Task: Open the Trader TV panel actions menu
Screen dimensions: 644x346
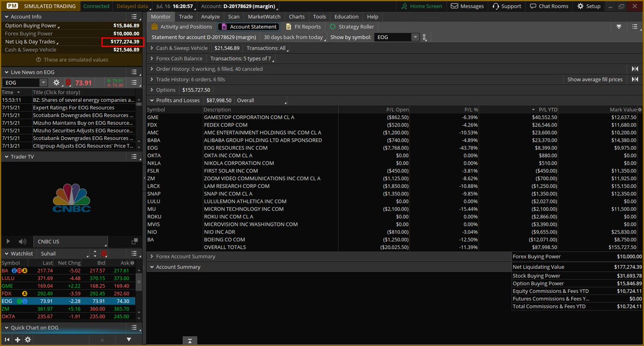Action: [x=134, y=157]
